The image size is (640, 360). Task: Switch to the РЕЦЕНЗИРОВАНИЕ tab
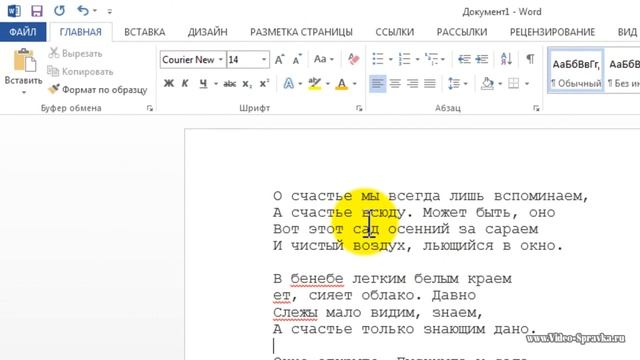tap(552, 32)
